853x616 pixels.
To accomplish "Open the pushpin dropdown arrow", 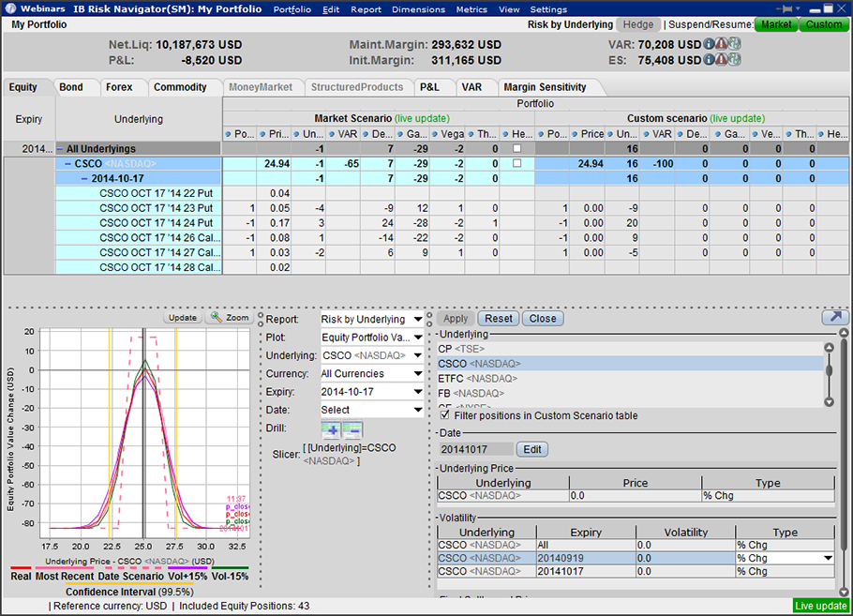I will 798,9.
